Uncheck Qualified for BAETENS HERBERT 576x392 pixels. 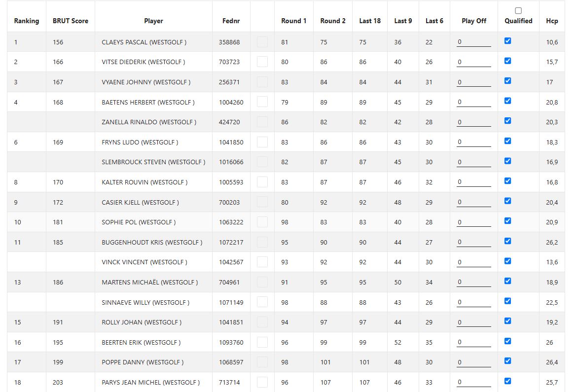coord(507,101)
